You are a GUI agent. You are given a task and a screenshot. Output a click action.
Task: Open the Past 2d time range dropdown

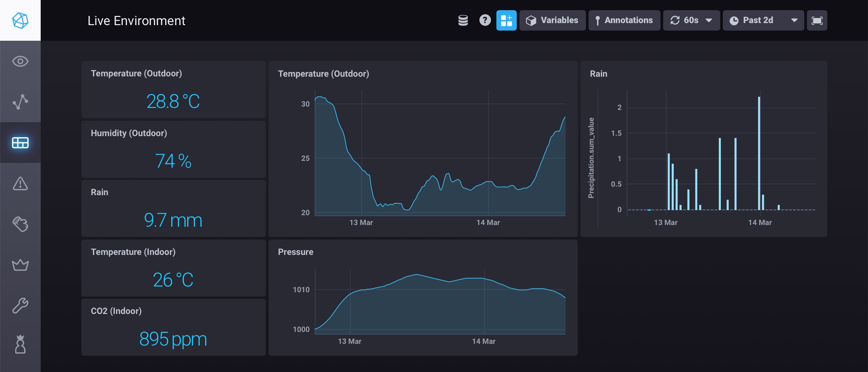763,20
